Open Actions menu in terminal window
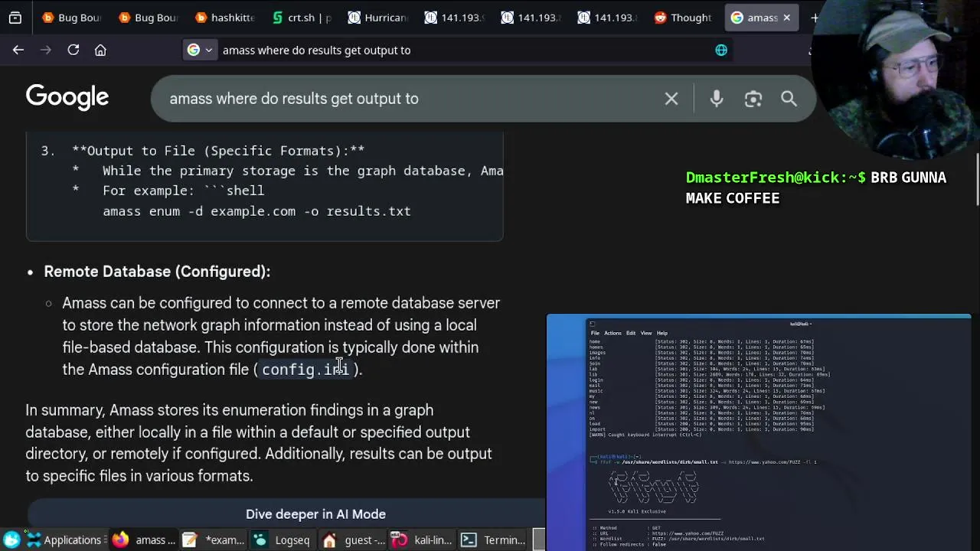The image size is (980, 551). pos(612,333)
